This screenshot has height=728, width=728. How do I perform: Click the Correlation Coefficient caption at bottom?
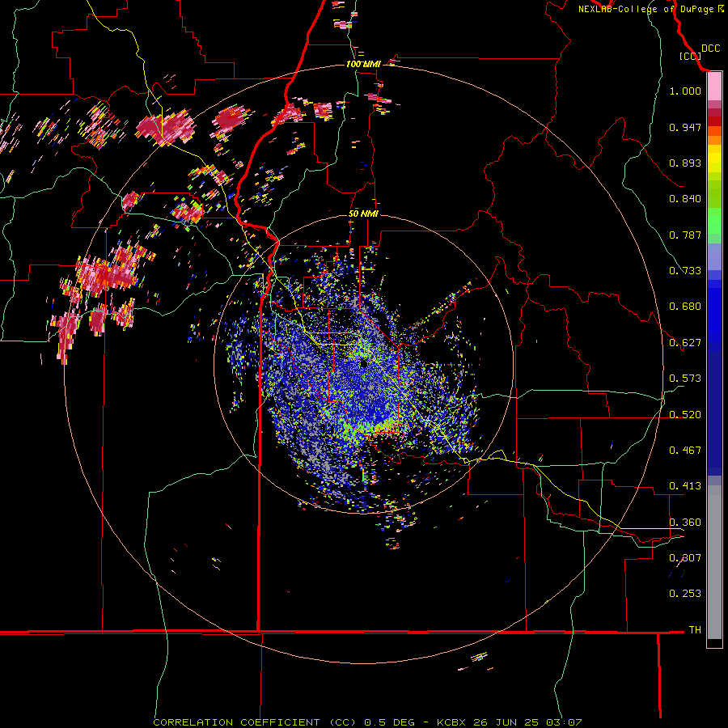pos(367,722)
